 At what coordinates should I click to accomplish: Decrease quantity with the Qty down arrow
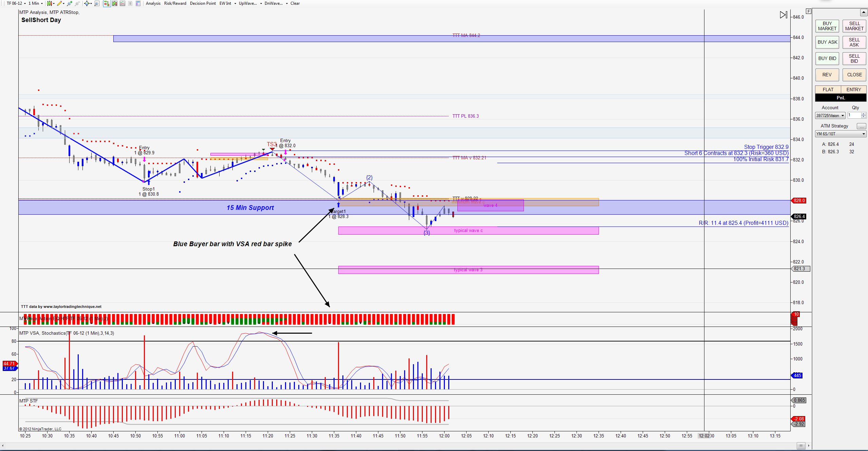[x=864, y=117]
